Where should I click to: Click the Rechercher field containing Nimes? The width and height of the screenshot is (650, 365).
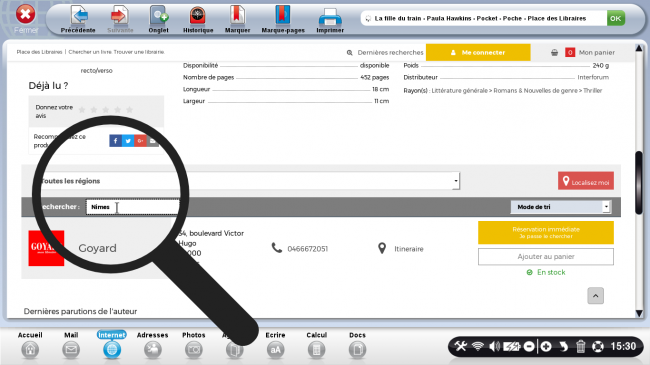point(133,207)
